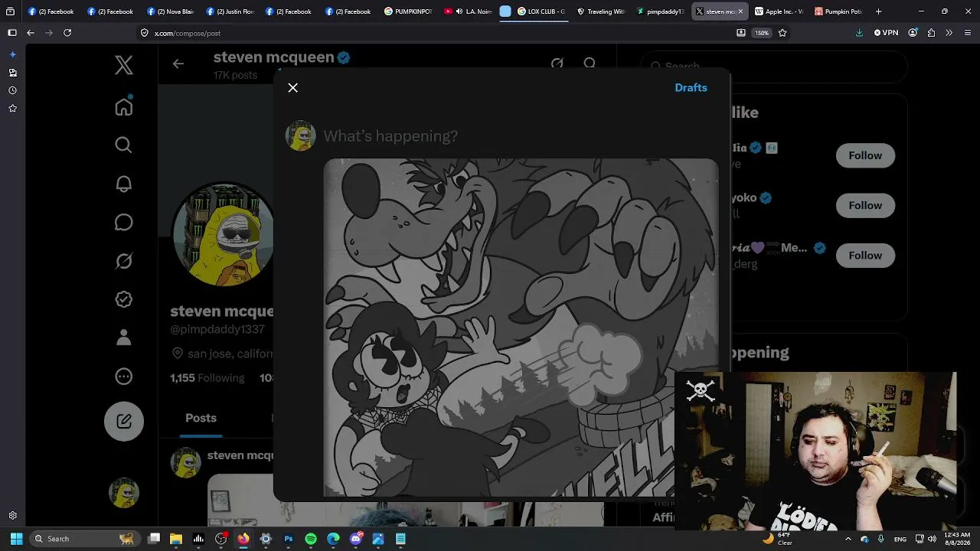Image resolution: width=980 pixels, height=551 pixels.
Task: Switch to the L.A. Noire YouTube tab
Action: coord(469,11)
